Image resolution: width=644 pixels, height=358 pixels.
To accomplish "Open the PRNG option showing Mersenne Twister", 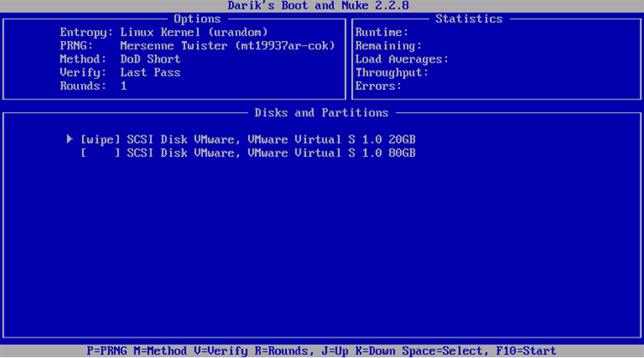I will click(227, 45).
